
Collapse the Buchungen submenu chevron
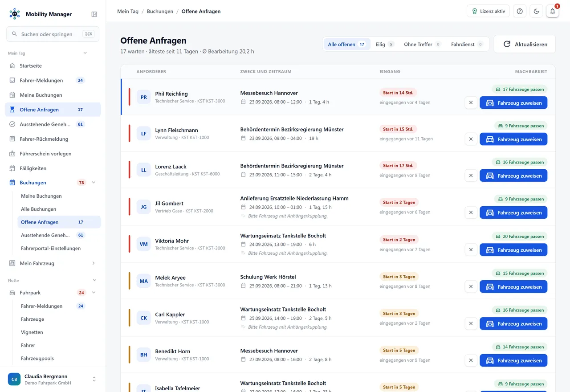[x=94, y=183]
